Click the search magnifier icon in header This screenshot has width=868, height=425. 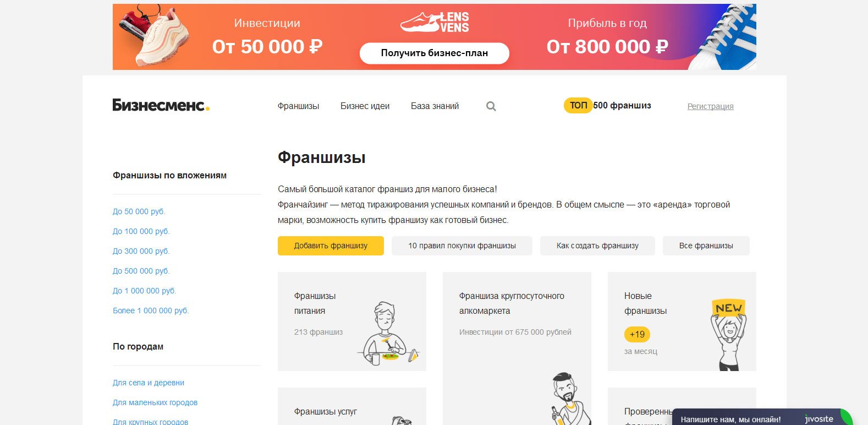pyautogui.click(x=491, y=106)
